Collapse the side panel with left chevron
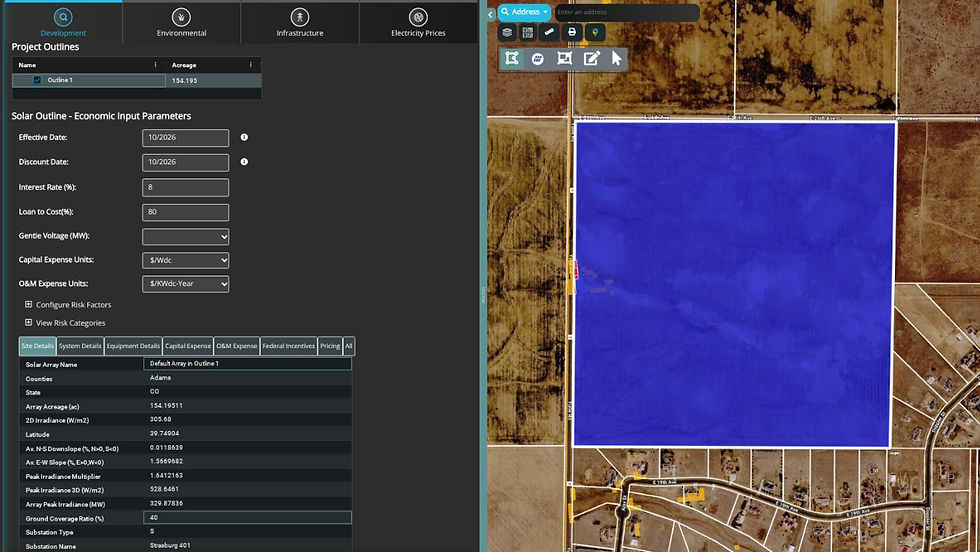 pyautogui.click(x=491, y=14)
